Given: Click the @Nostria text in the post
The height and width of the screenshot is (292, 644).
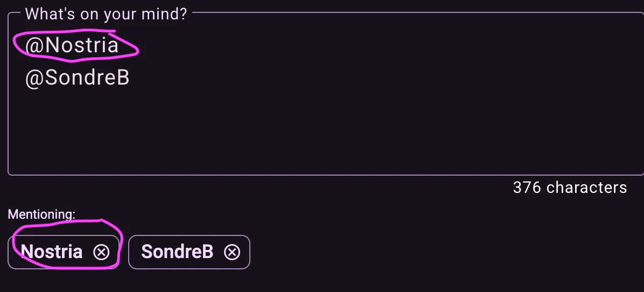Looking at the screenshot, I should point(72,45).
